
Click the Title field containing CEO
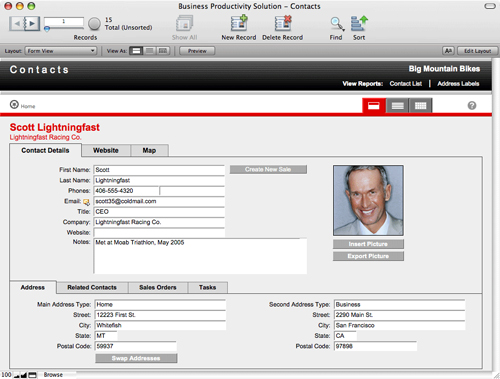[159, 212]
